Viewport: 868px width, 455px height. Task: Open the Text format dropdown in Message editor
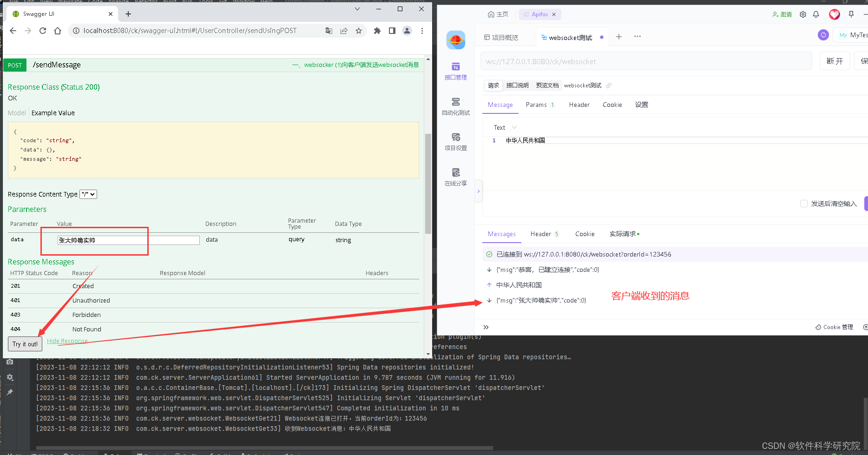coord(503,127)
